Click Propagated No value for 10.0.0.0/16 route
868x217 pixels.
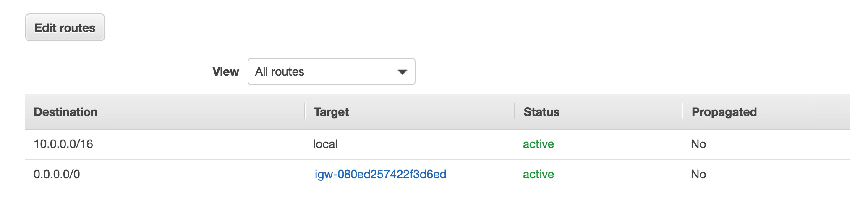(698, 144)
